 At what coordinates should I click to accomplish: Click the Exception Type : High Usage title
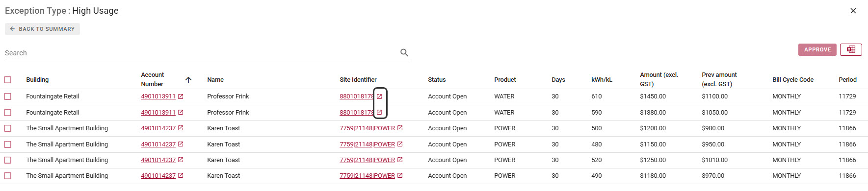tap(62, 11)
